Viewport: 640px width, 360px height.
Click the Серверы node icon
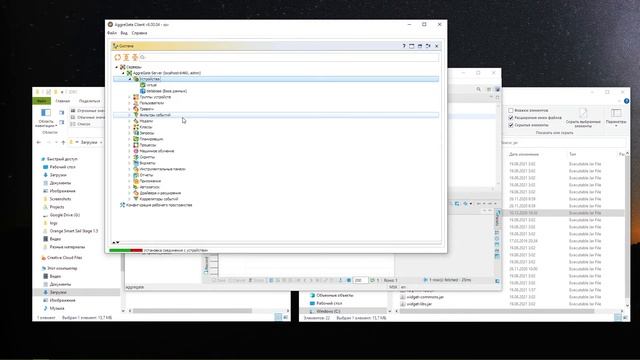122,67
